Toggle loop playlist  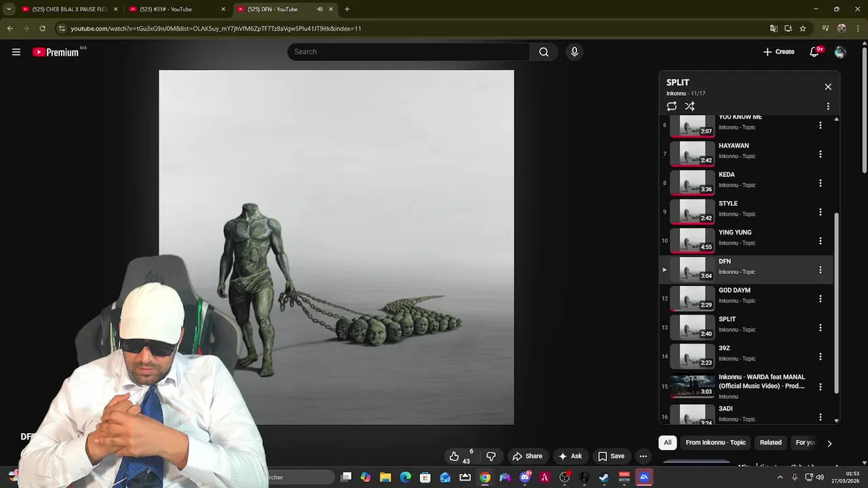point(671,106)
